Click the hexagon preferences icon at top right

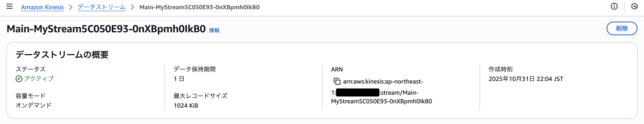tap(634, 6)
